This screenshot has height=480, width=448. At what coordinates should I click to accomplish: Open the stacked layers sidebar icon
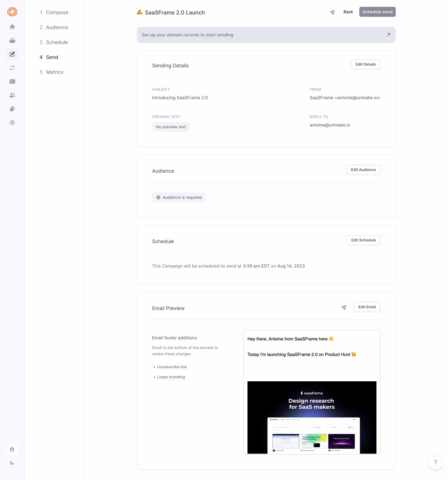pos(12,41)
